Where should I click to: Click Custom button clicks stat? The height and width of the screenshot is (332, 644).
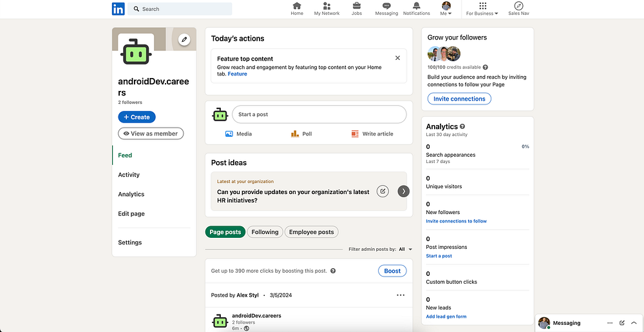pyautogui.click(x=451, y=282)
